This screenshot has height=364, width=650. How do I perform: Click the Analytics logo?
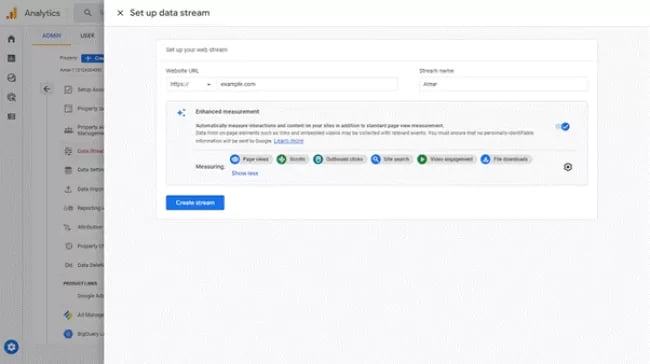tap(11, 13)
